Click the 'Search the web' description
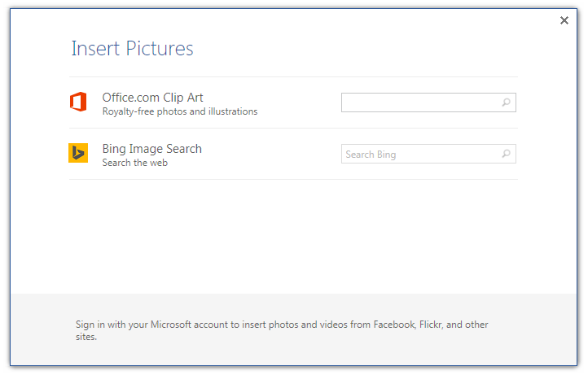 coord(134,163)
